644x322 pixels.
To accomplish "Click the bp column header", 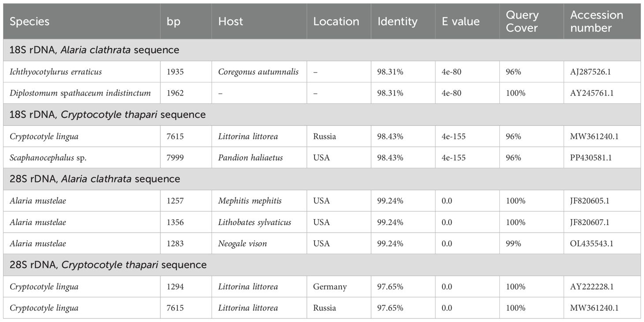I will [173, 22].
